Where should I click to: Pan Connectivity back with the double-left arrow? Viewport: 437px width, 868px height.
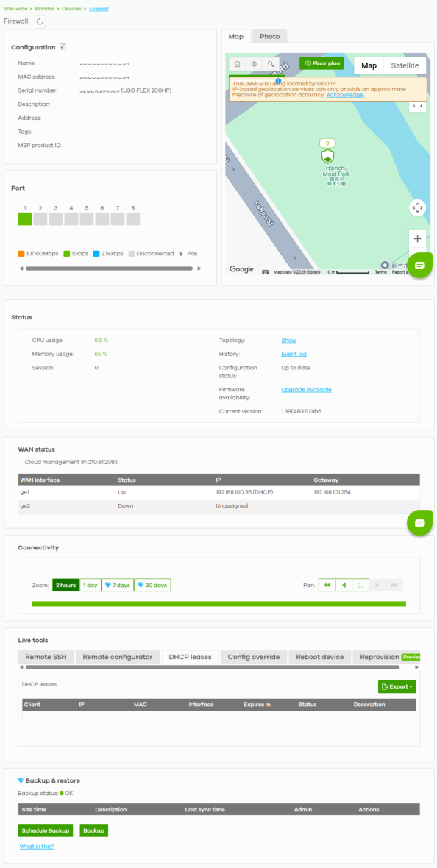327,585
